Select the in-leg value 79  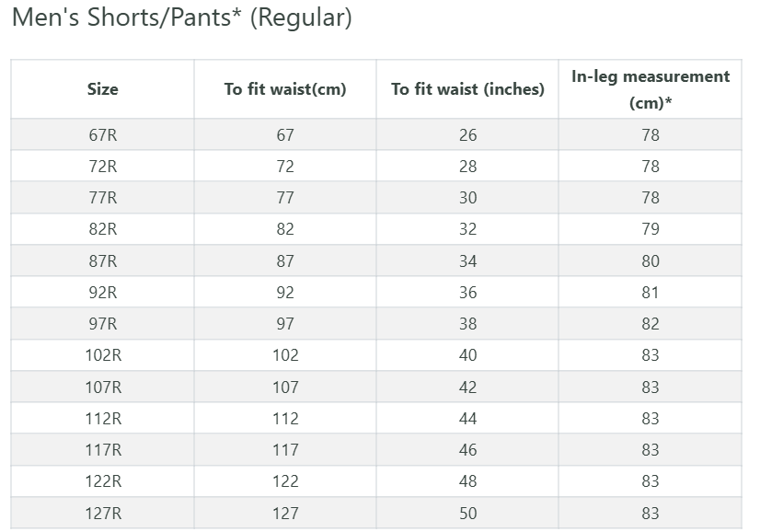651,230
